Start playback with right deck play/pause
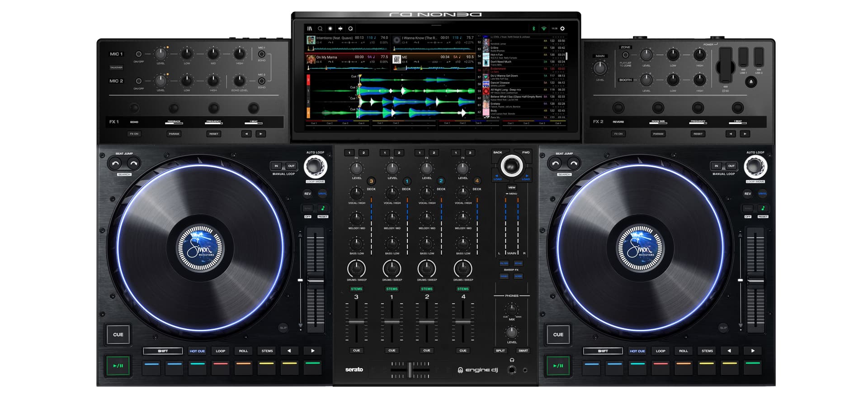 click(558, 366)
